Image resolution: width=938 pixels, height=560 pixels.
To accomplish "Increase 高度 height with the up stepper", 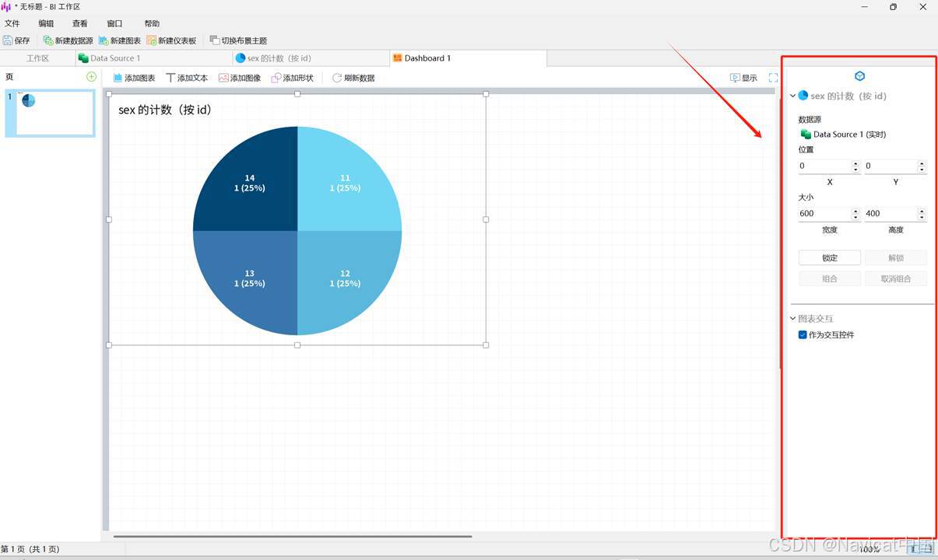I will click(x=922, y=211).
